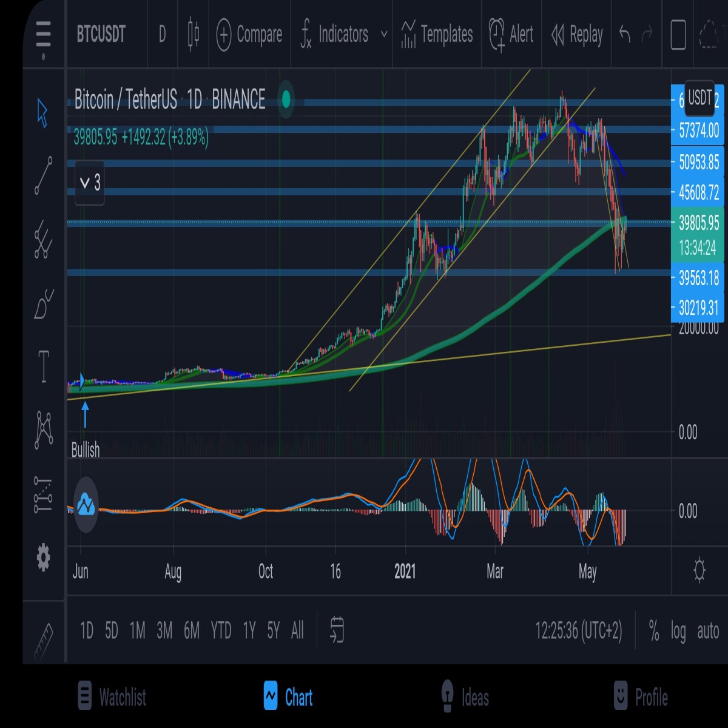Set range to YTD

[221, 631]
